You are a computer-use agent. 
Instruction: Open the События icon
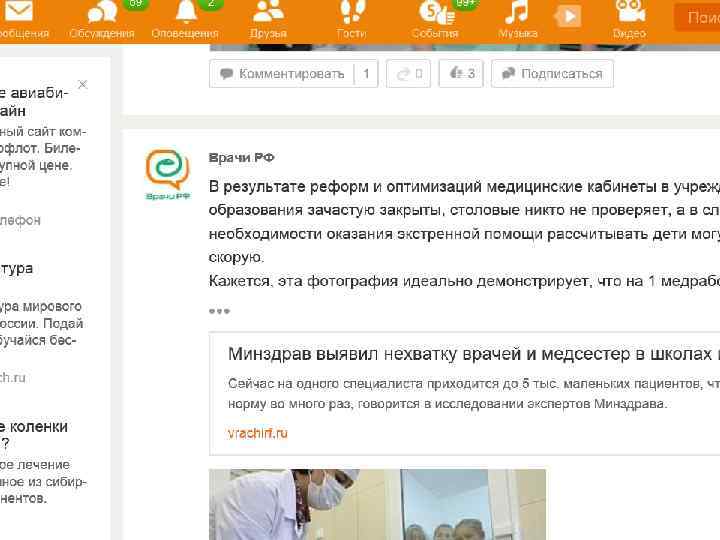point(435,12)
